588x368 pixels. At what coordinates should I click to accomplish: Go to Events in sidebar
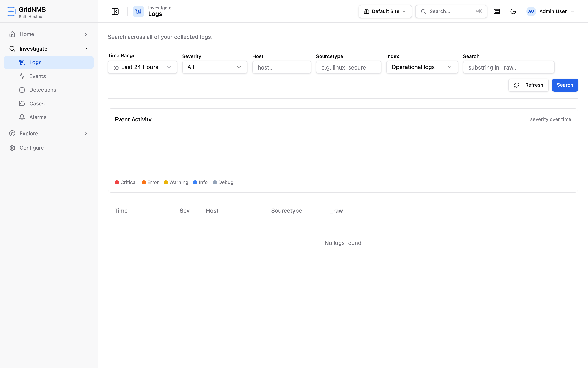pos(49,76)
